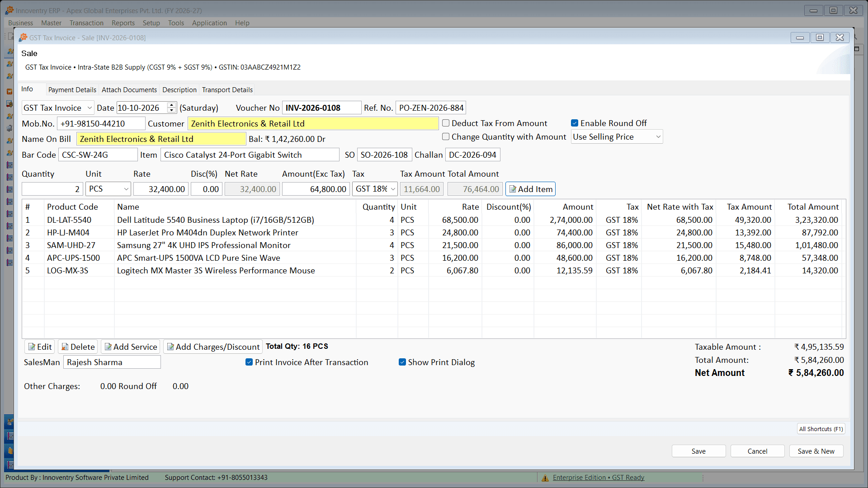Screen dimensions: 868x488
Task: Enable Deduct Tax From Amount checkbox
Action: tap(446, 123)
